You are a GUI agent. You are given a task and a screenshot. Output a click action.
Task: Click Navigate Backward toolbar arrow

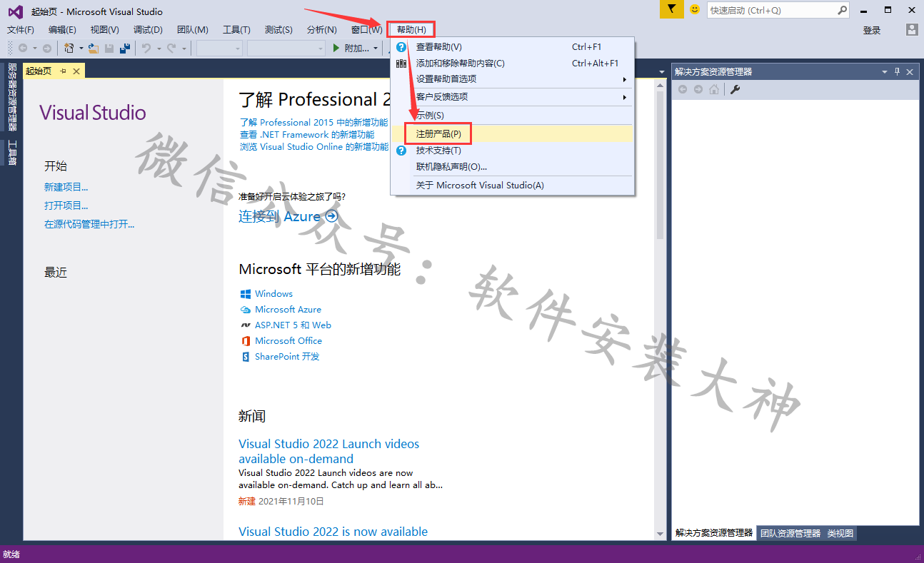(23, 48)
